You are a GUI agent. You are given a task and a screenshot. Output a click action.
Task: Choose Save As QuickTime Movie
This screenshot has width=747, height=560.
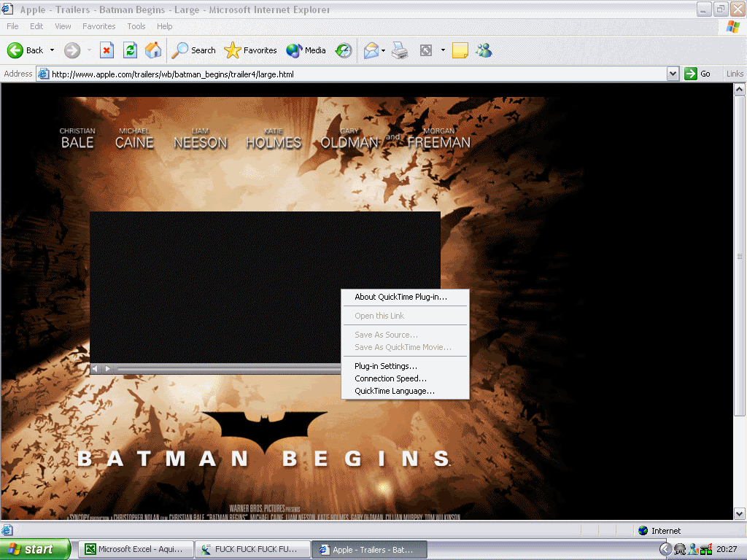[406, 347]
